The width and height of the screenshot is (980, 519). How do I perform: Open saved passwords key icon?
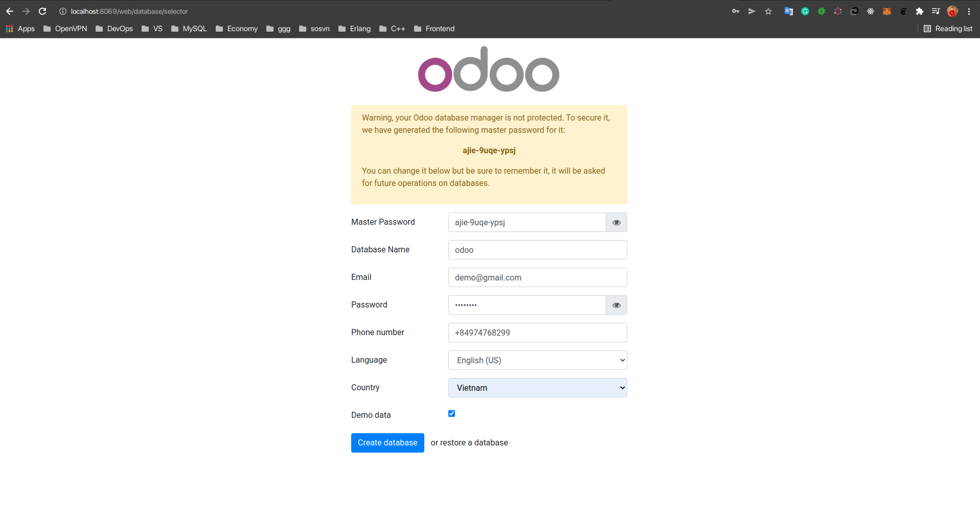point(736,11)
